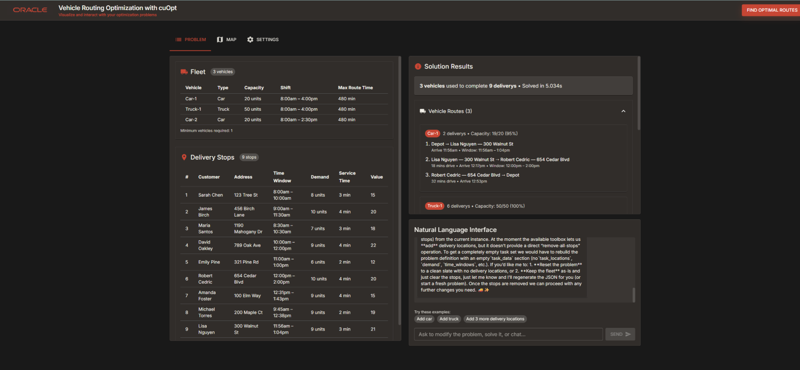This screenshot has height=370, width=800.
Task: Click the 'Shift' column header
Action: click(x=285, y=88)
